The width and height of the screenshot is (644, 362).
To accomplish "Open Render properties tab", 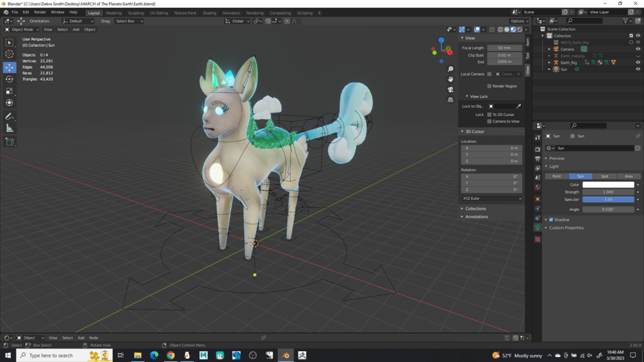I will click(538, 149).
